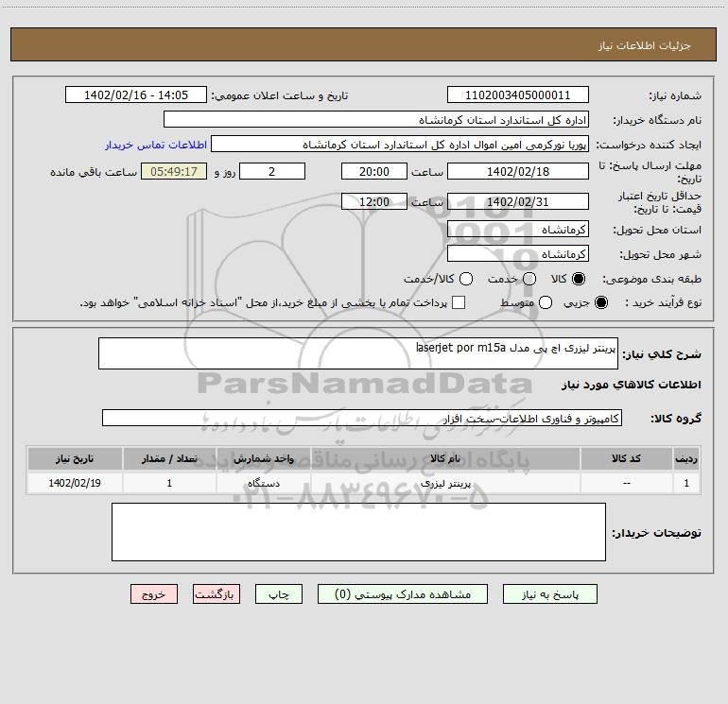Click the buyer notes text area
The height and width of the screenshot is (704, 728).
[358, 532]
